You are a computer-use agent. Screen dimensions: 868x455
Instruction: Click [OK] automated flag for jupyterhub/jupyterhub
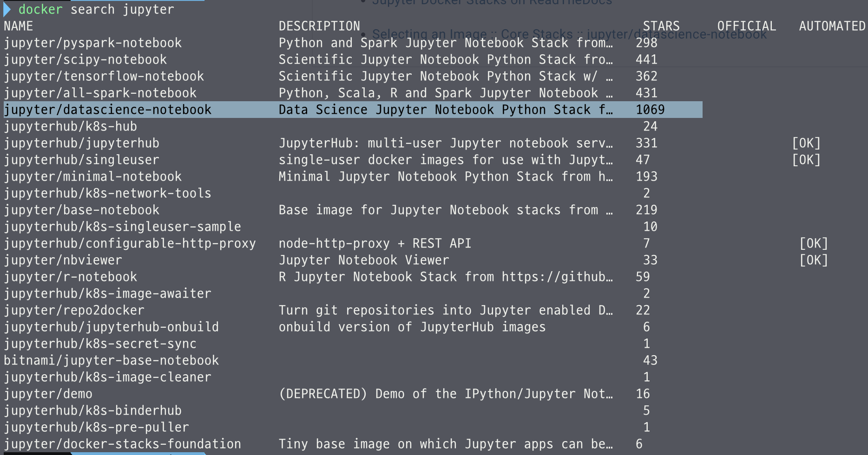point(806,143)
